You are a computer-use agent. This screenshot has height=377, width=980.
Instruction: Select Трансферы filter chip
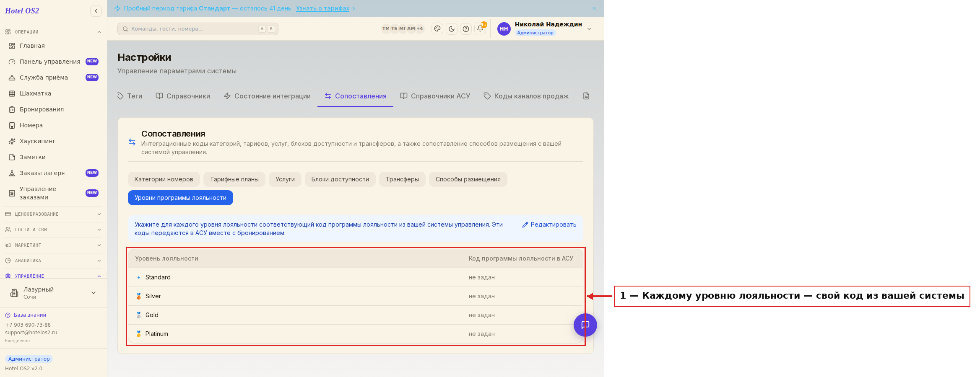coord(402,179)
